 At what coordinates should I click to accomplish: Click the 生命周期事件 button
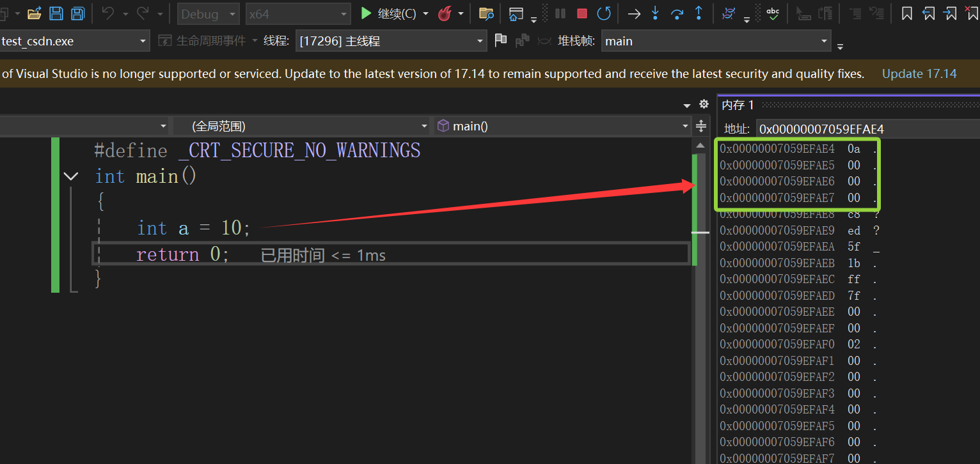[x=202, y=41]
